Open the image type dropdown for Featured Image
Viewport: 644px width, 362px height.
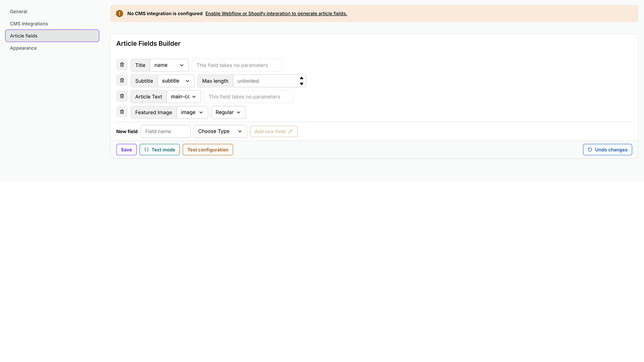click(x=192, y=112)
